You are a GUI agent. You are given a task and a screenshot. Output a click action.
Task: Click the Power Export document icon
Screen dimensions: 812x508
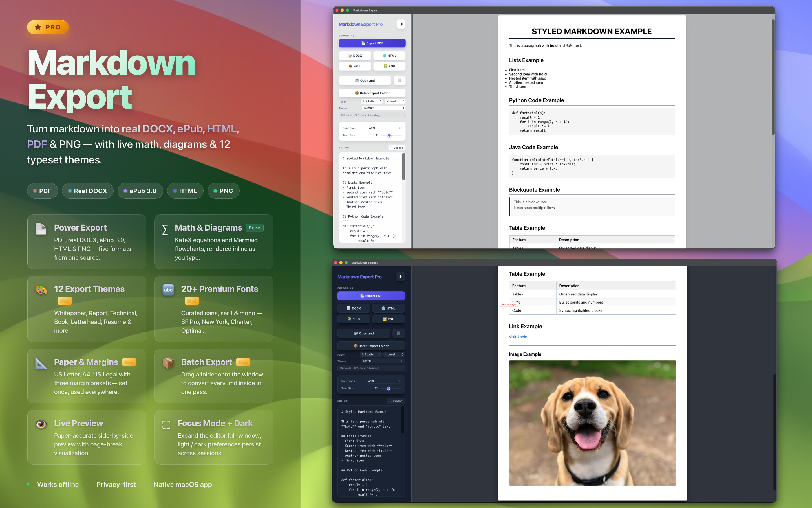tap(41, 229)
